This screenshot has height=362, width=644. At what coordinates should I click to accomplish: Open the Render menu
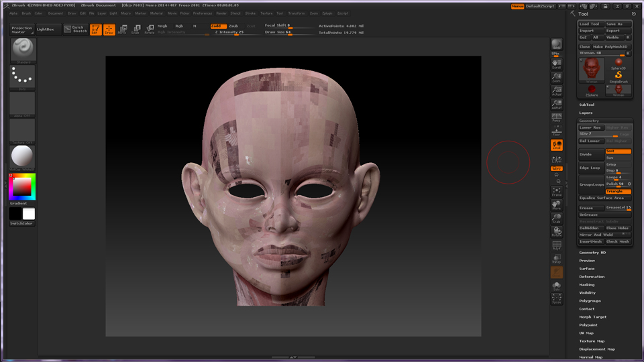point(221,13)
